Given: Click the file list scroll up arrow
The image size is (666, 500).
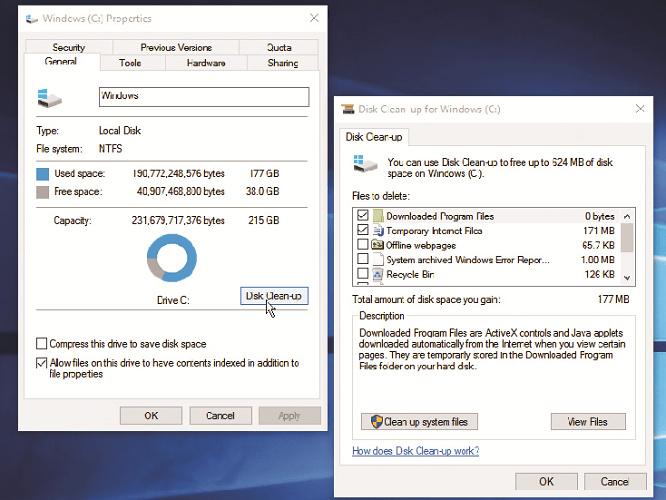Looking at the screenshot, I should [x=627, y=216].
